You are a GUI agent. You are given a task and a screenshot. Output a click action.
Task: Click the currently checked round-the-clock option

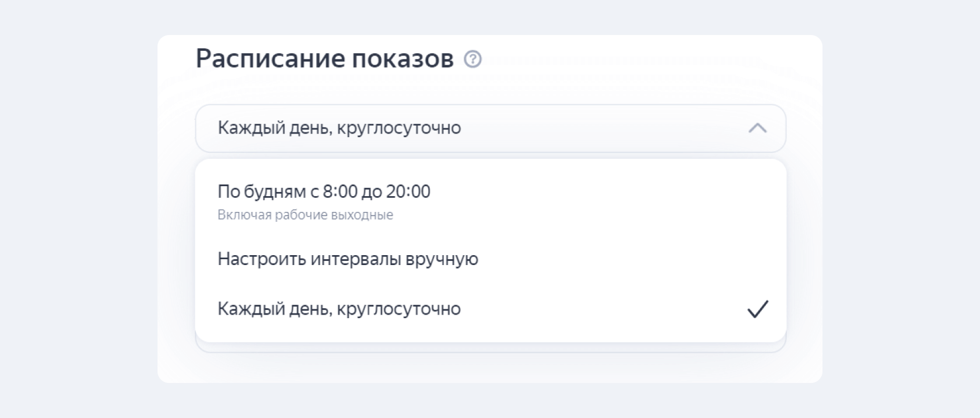491,309
